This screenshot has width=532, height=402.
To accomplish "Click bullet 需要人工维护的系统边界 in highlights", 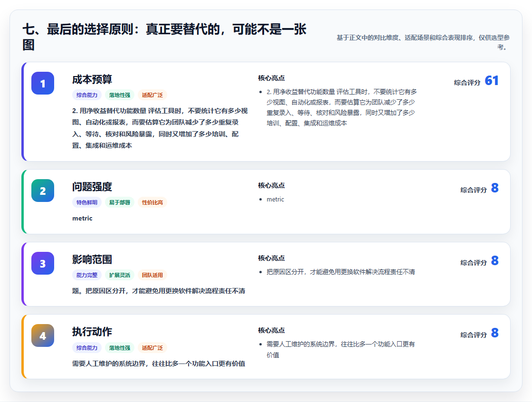I will (x=341, y=349).
